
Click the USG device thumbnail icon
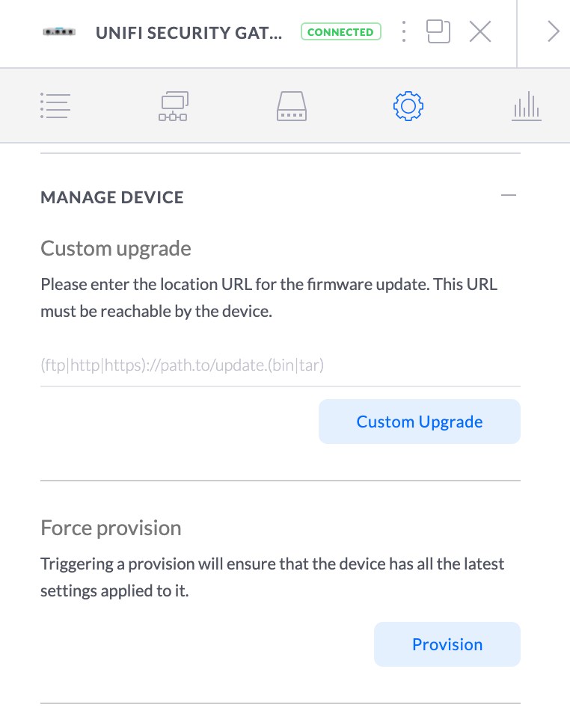pos(60,32)
